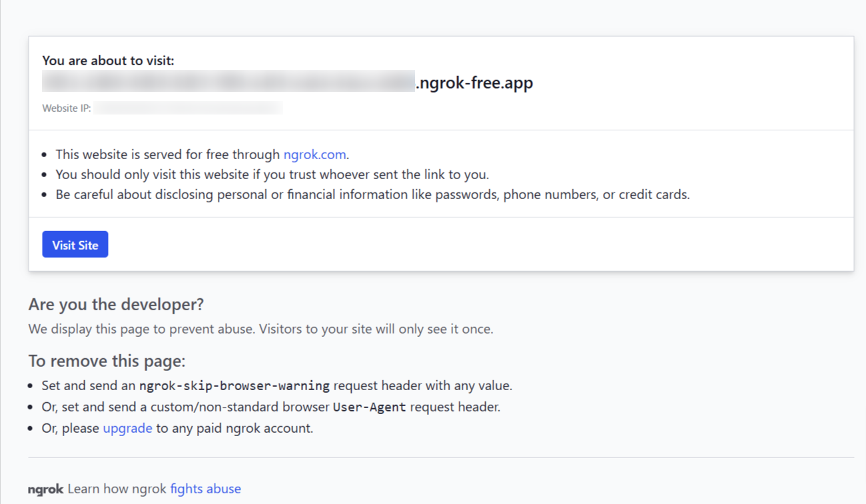
Task: Click the bullet about trusting the link sender
Action: pyautogui.click(x=272, y=174)
